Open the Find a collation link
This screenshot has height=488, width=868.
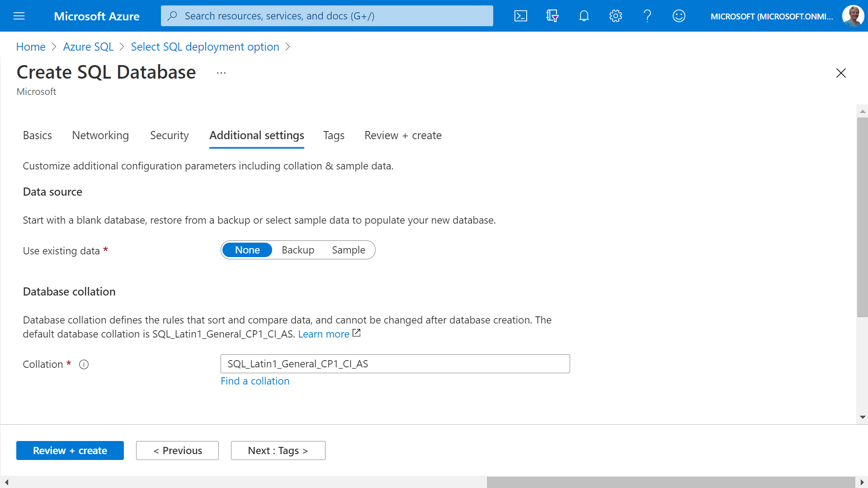tap(255, 381)
